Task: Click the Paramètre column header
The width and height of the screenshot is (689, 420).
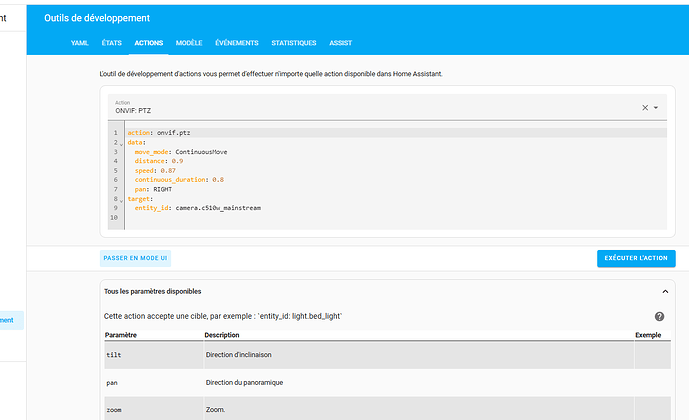Action: pos(121,335)
